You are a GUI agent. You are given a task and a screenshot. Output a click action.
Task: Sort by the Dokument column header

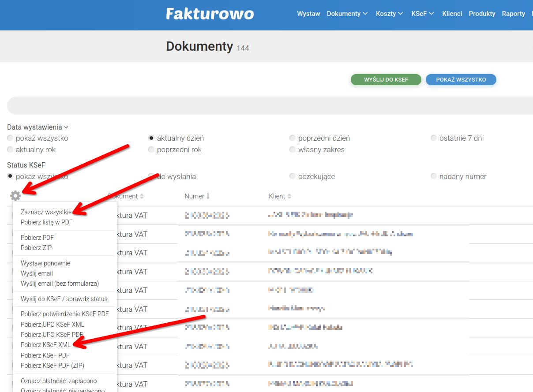[126, 196]
